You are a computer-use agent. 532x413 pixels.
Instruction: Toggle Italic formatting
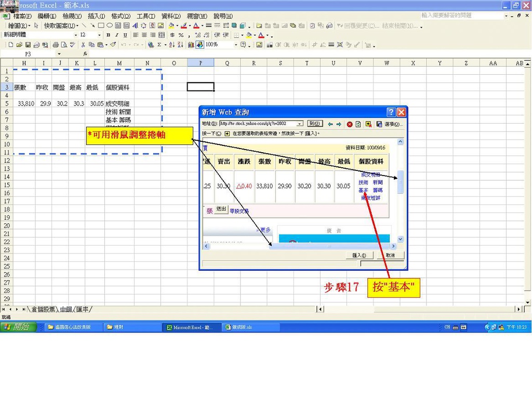pyautogui.click(x=117, y=35)
